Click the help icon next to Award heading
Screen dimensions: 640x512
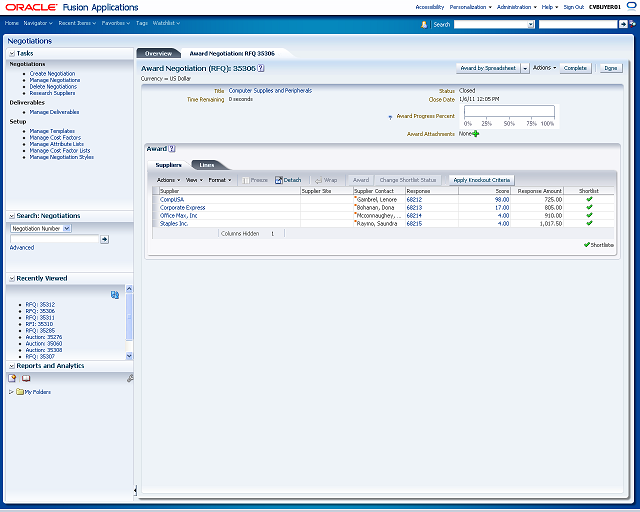pyautogui.click(x=172, y=149)
